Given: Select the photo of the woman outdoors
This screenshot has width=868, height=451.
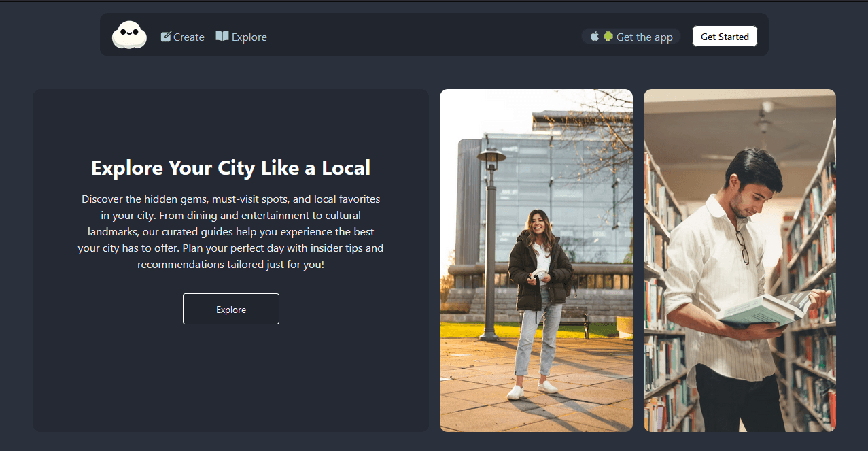Looking at the screenshot, I should click(x=536, y=260).
